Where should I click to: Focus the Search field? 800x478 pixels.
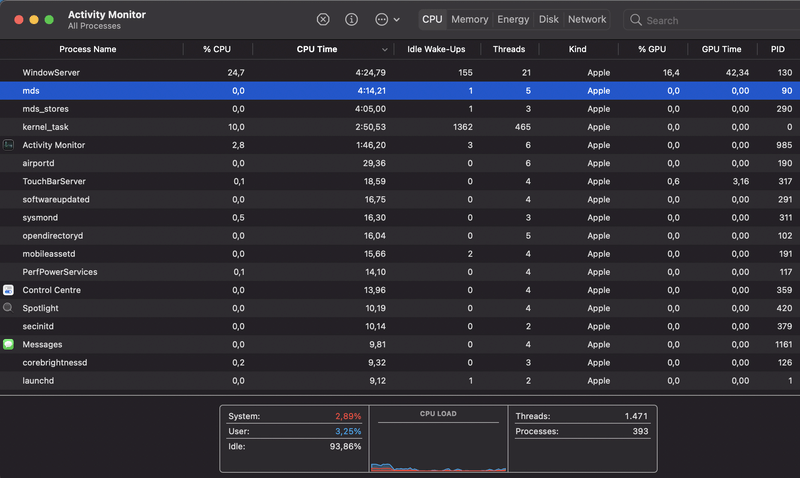tap(712, 20)
